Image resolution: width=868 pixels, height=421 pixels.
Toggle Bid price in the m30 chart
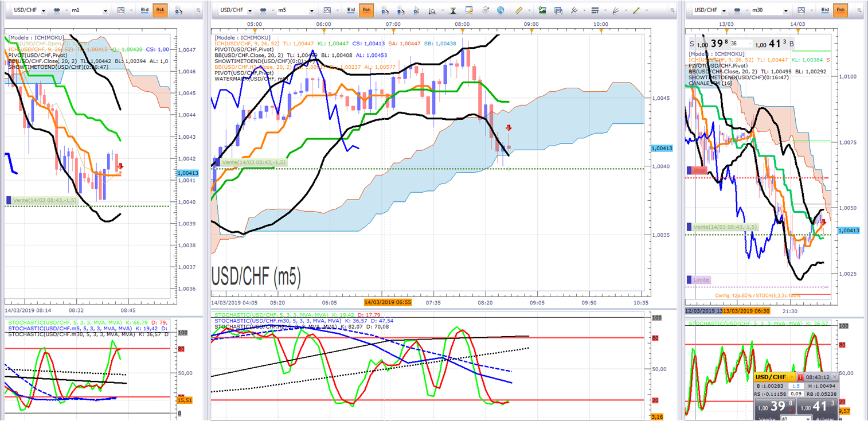tap(826, 10)
